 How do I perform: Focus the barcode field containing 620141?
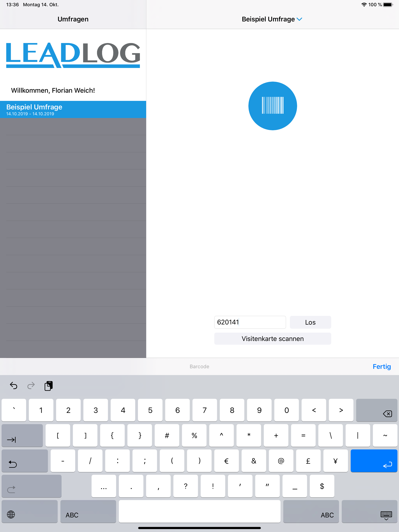click(x=250, y=322)
